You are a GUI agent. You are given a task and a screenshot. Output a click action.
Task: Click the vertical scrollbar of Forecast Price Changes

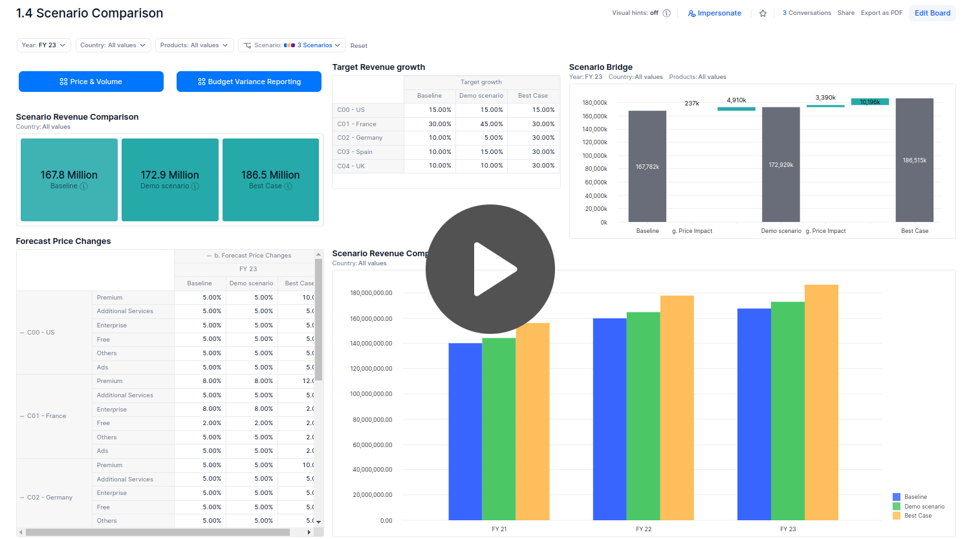coord(318,320)
